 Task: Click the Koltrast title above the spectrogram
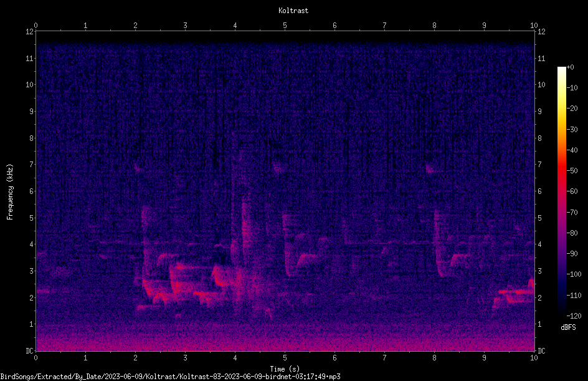pyautogui.click(x=293, y=11)
